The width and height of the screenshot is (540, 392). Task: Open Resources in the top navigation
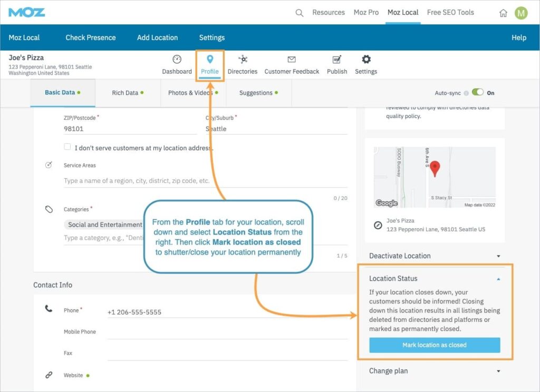(x=329, y=13)
